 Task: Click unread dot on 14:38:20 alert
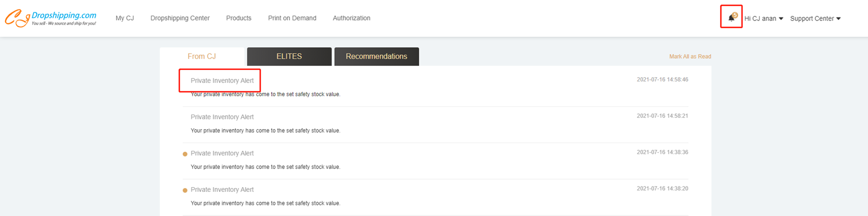pos(185,190)
